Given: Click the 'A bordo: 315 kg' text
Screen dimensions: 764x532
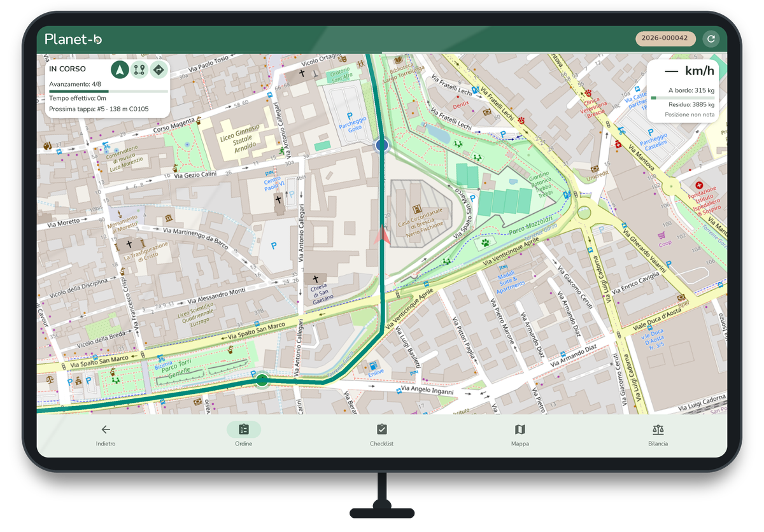Looking at the screenshot, I should 691,90.
